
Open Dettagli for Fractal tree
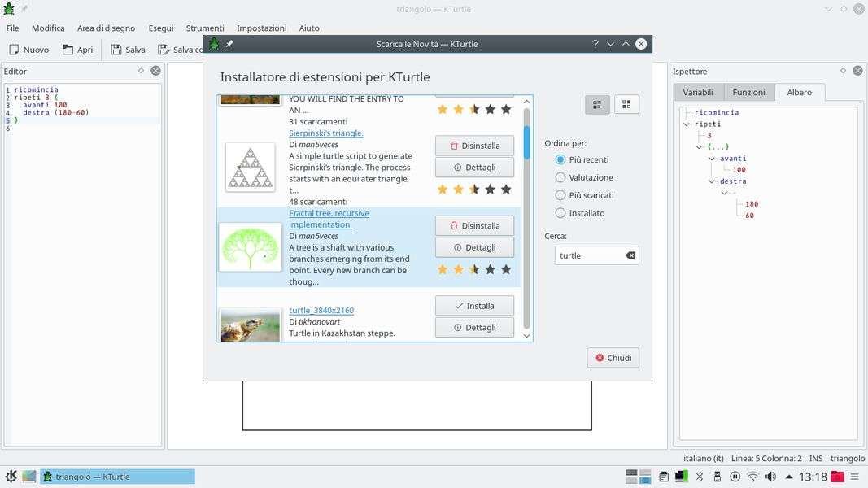click(x=474, y=247)
